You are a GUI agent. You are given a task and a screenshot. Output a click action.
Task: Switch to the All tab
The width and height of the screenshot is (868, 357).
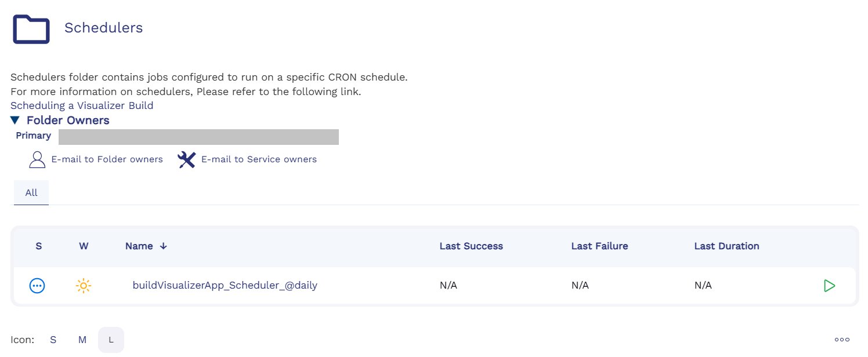31,193
